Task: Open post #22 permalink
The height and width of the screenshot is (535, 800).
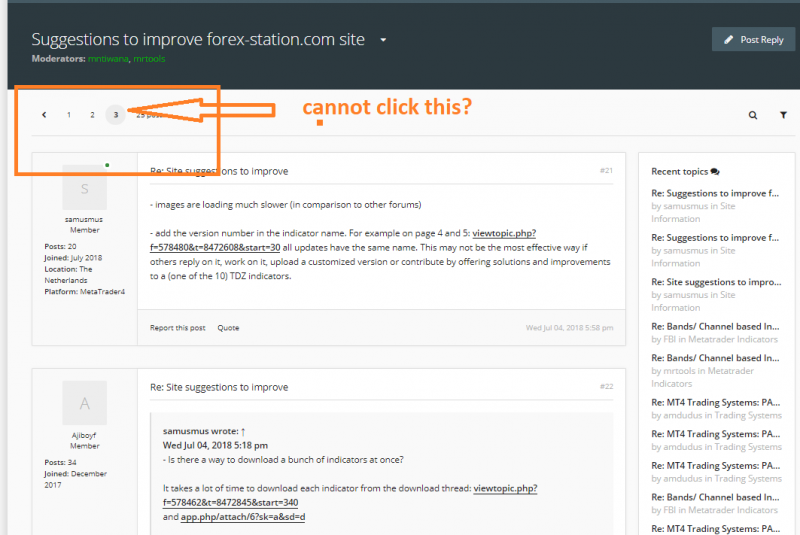Action: (x=606, y=386)
